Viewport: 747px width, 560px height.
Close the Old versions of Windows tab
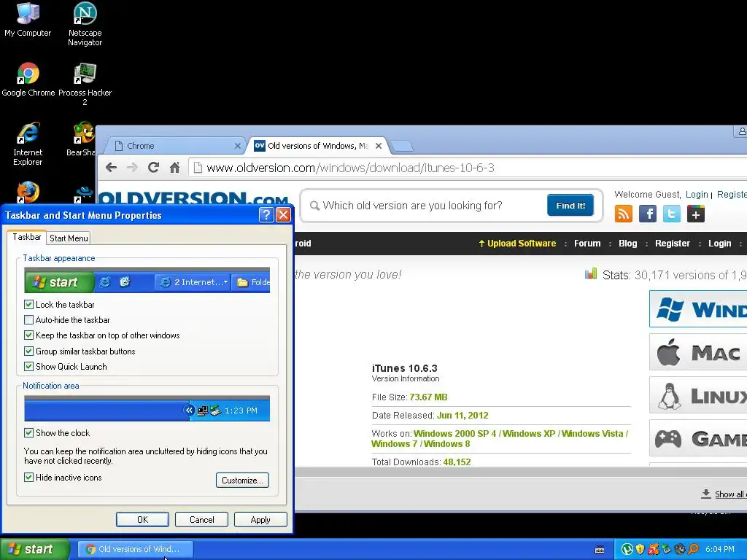click(x=379, y=146)
